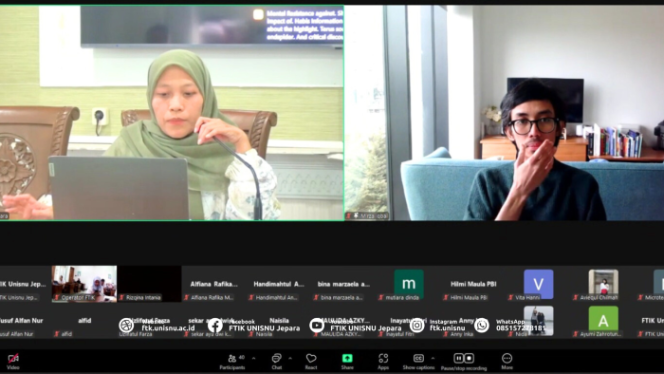Select the MAULIDA AZKY participant tile
The width and height of the screenshot is (664, 374).
[344, 321]
